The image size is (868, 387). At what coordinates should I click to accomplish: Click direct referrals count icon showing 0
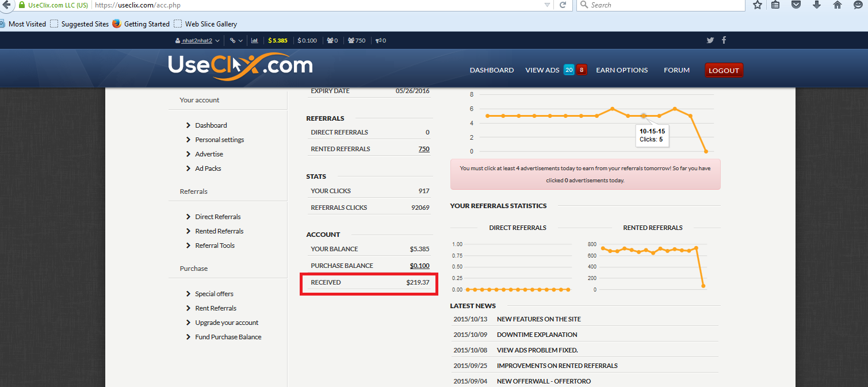(332, 41)
